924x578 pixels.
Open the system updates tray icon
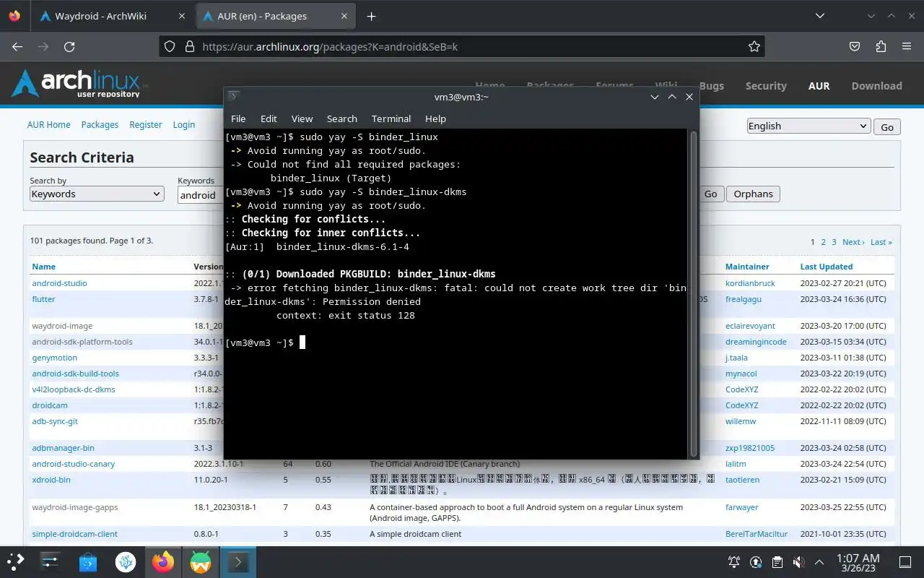pyautogui.click(x=756, y=561)
